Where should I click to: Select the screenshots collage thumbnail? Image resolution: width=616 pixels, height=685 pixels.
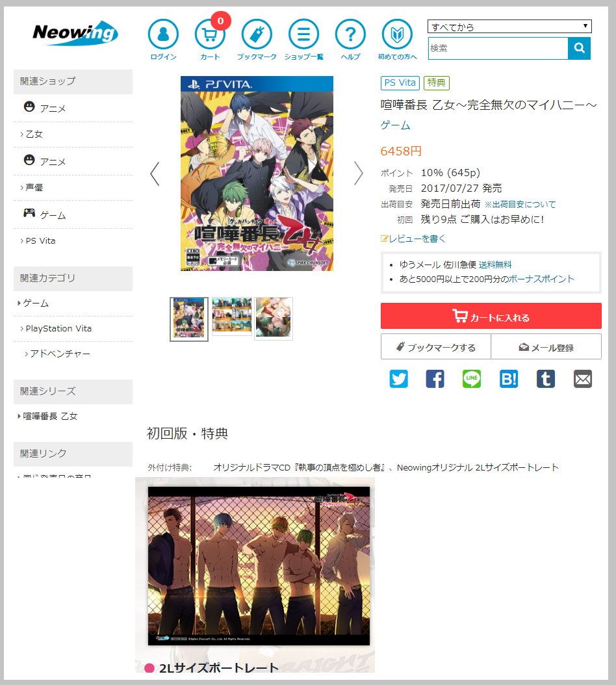[231, 317]
